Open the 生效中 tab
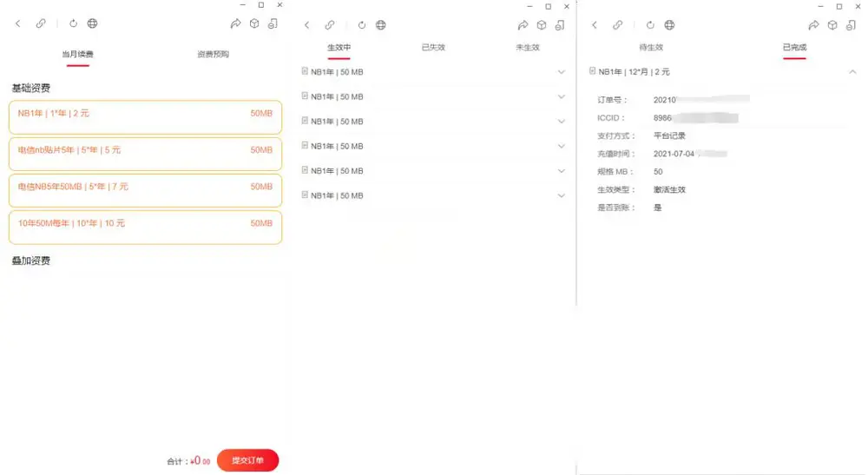Screen dimensions: 868x475 point(339,48)
